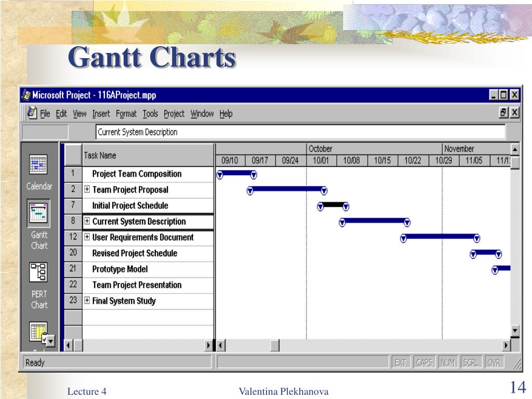Open the View menu
Image resolution: width=532 pixels, height=399 pixels.
pos(79,114)
